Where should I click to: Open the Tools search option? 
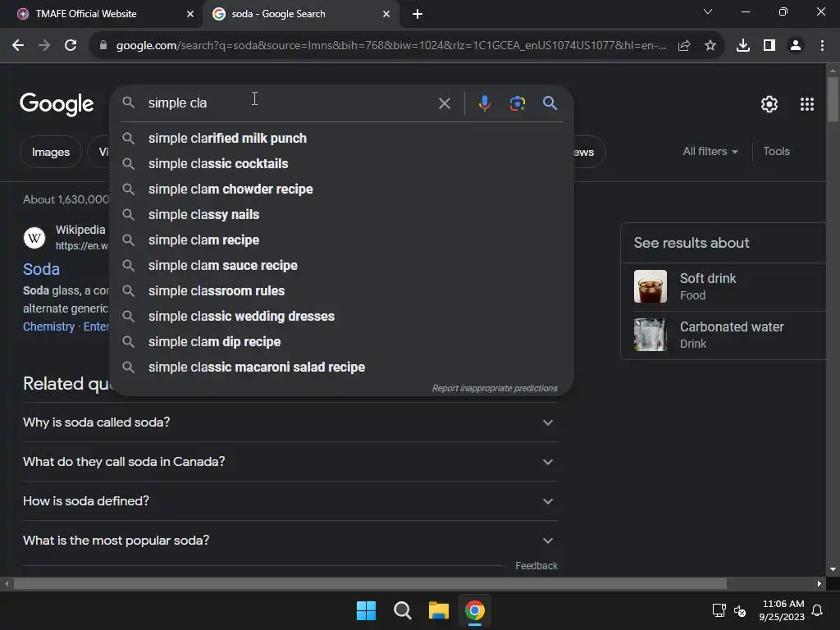(776, 152)
